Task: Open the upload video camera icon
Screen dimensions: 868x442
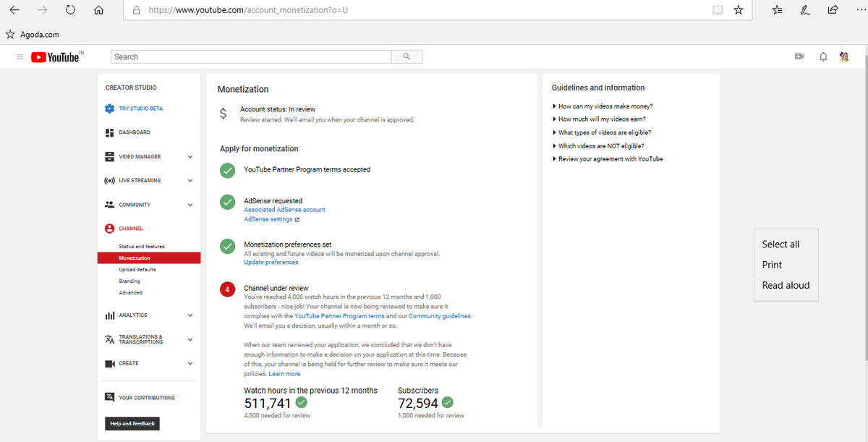Action: 799,57
